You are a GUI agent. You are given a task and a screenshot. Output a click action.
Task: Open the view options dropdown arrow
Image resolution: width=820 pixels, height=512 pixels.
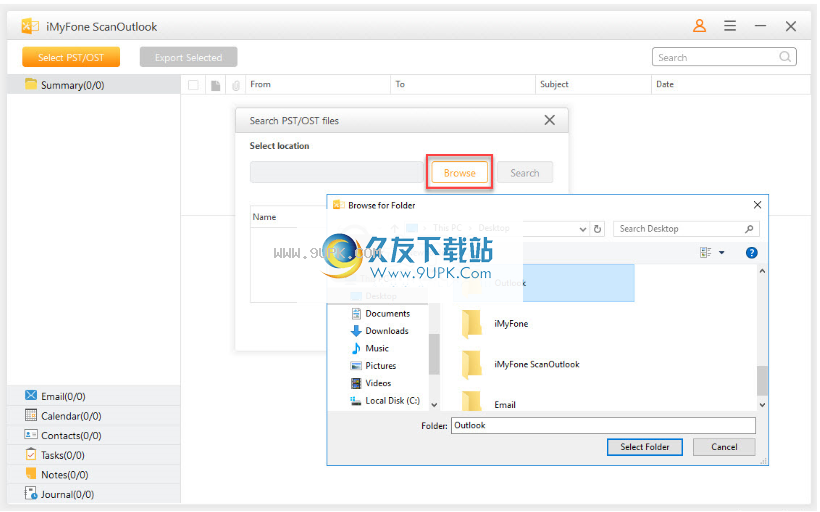[722, 253]
